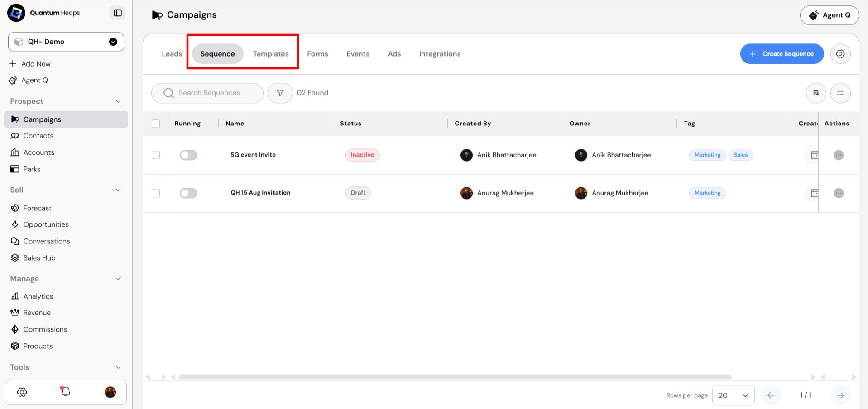Image resolution: width=868 pixels, height=409 pixels.
Task: Toggle running switch for SG event Invite
Action: (x=188, y=155)
